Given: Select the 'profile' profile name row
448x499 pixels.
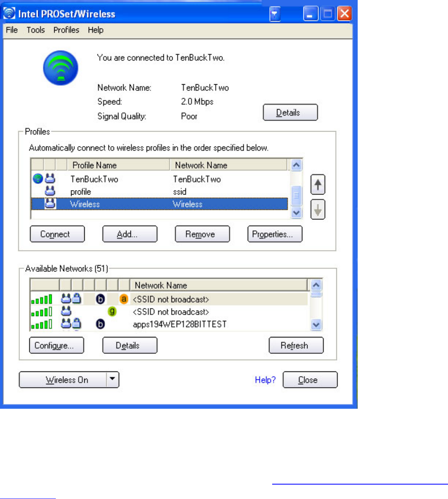Looking at the screenshot, I should (x=160, y=191).
